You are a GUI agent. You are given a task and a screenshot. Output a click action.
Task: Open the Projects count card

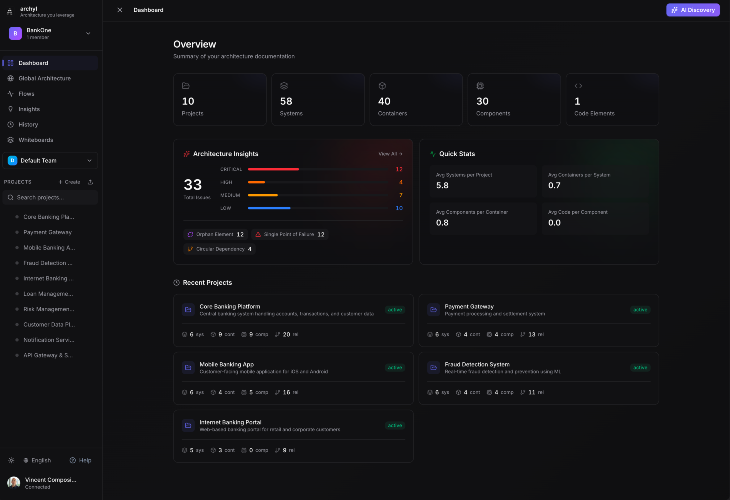coord(220,99)
